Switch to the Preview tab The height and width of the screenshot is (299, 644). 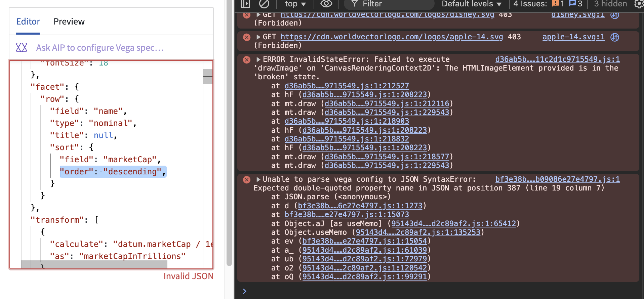coord(69,22)
